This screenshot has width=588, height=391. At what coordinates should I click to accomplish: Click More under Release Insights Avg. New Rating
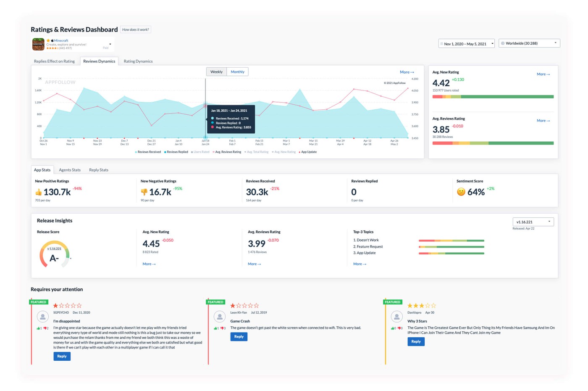pyautogui.click(x=149, y=264)
